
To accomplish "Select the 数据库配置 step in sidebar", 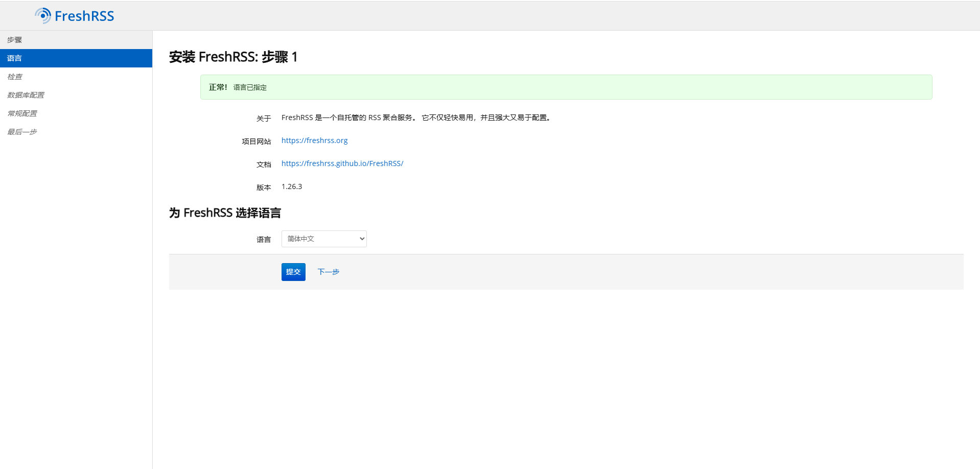I will coord(76,95).
